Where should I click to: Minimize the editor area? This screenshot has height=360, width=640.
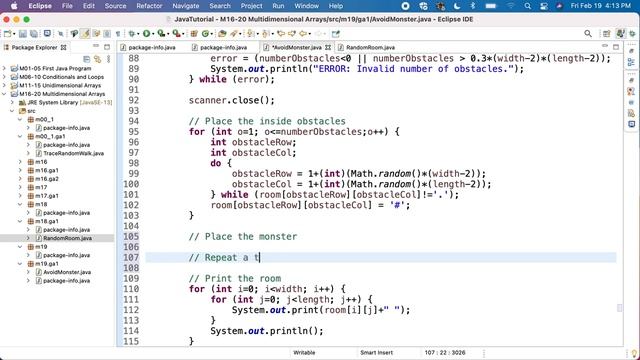tap(605, 46)
